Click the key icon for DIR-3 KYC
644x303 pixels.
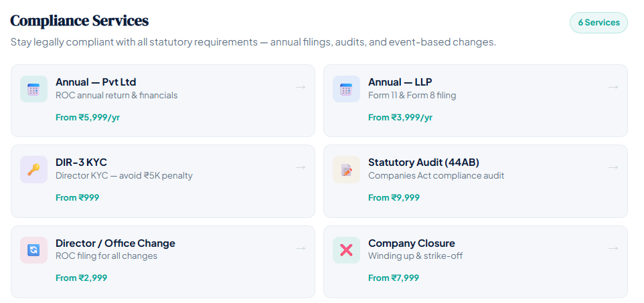33,169
